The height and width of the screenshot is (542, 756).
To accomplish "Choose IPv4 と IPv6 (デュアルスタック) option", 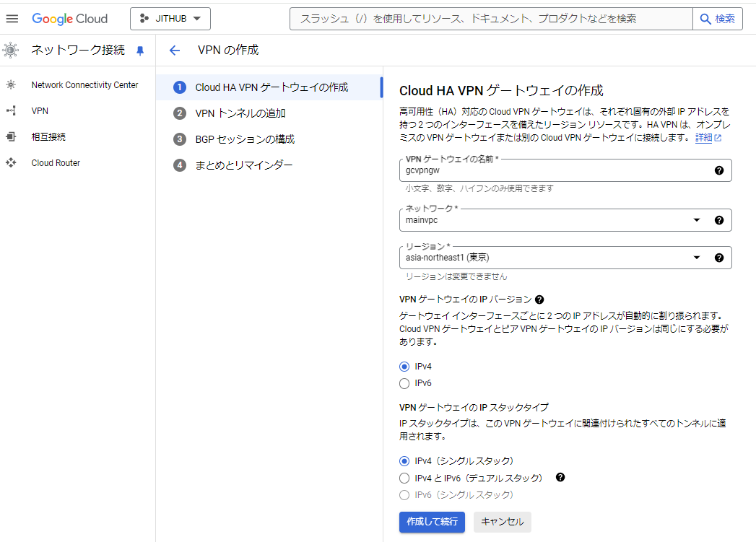I will [404, 478].
